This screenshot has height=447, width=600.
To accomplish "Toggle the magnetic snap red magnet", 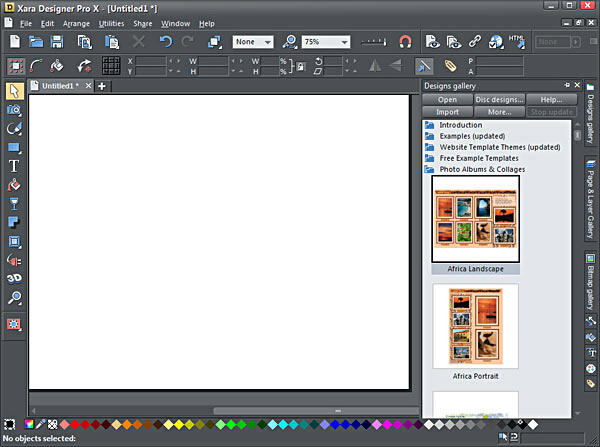I will tap(405, 41).
